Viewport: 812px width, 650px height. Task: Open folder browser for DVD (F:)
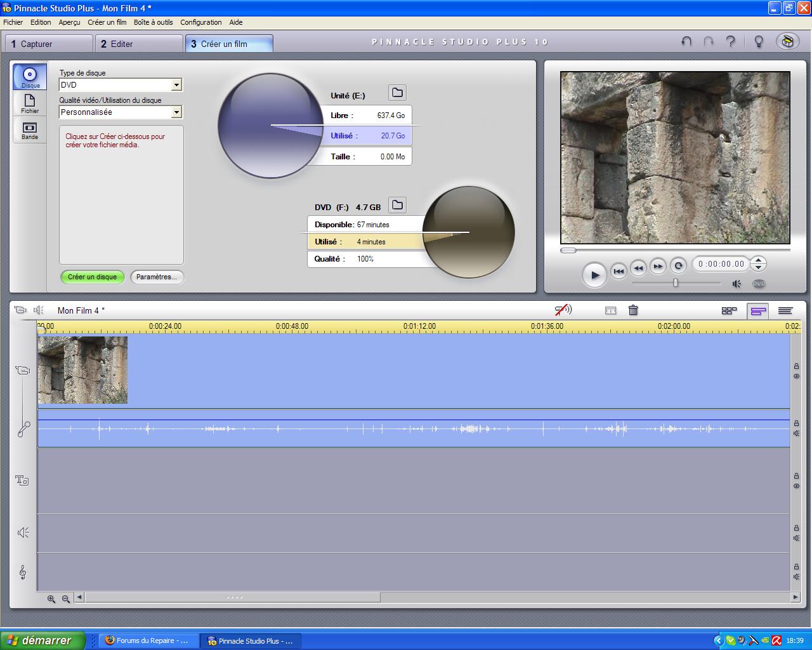point(397,205)
